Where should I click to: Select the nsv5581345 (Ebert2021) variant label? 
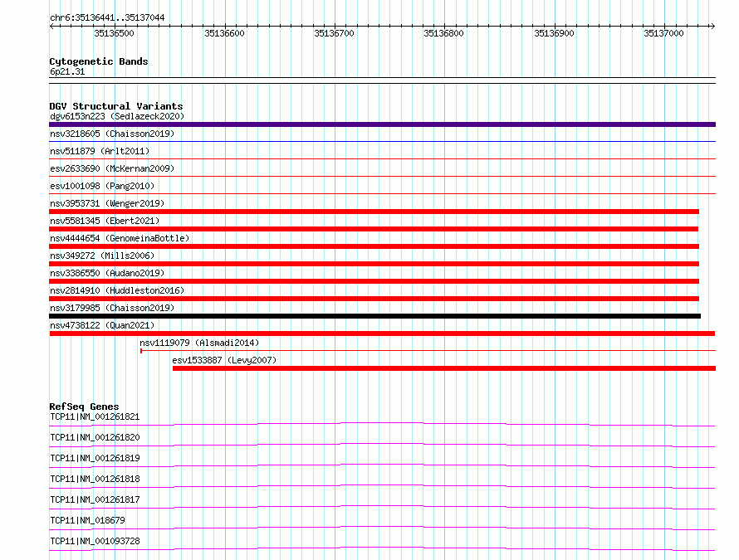coord(105,221)
